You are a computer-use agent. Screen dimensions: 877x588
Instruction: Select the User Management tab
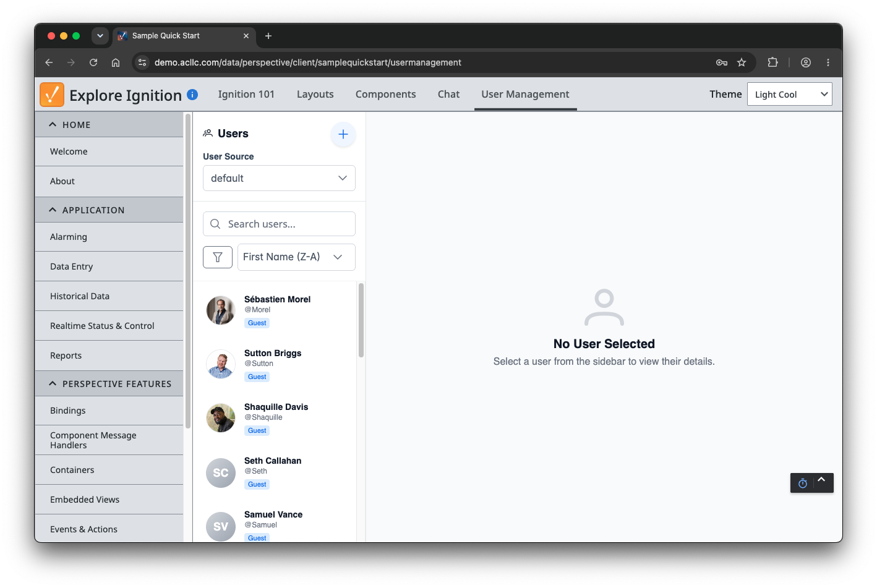tap(526, 94)
